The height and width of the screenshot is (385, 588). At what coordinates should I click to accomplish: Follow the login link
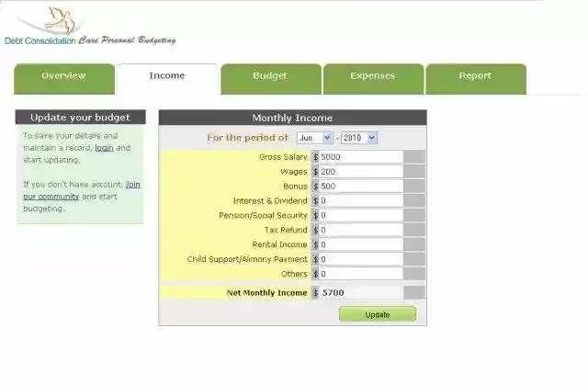(104, 148)
